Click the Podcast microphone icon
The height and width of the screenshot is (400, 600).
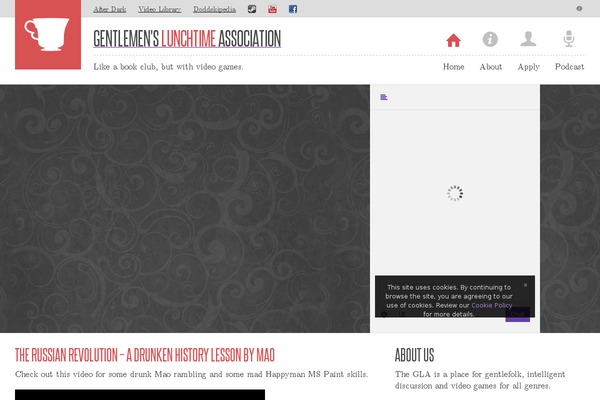coord(569,39)
